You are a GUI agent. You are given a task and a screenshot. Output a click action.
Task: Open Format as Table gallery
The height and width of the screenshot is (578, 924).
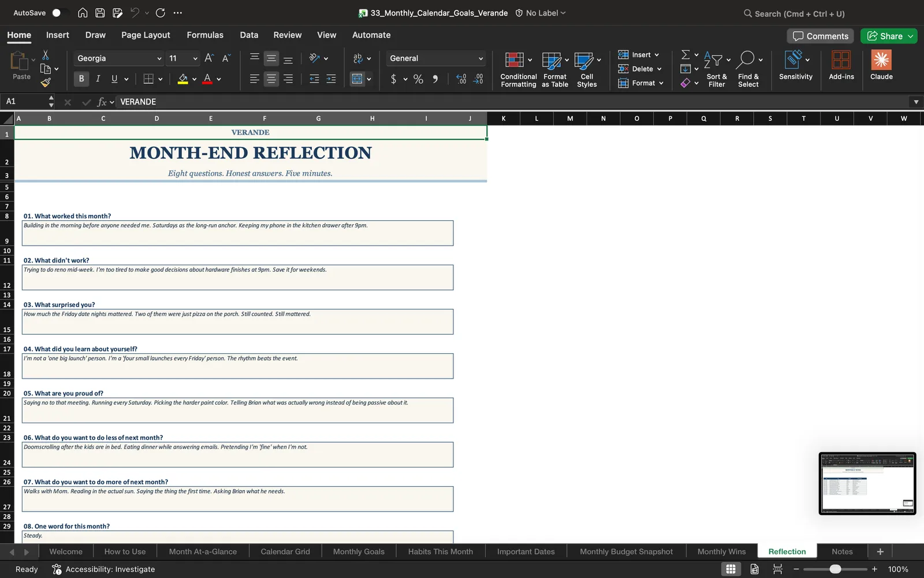[555, 69]
